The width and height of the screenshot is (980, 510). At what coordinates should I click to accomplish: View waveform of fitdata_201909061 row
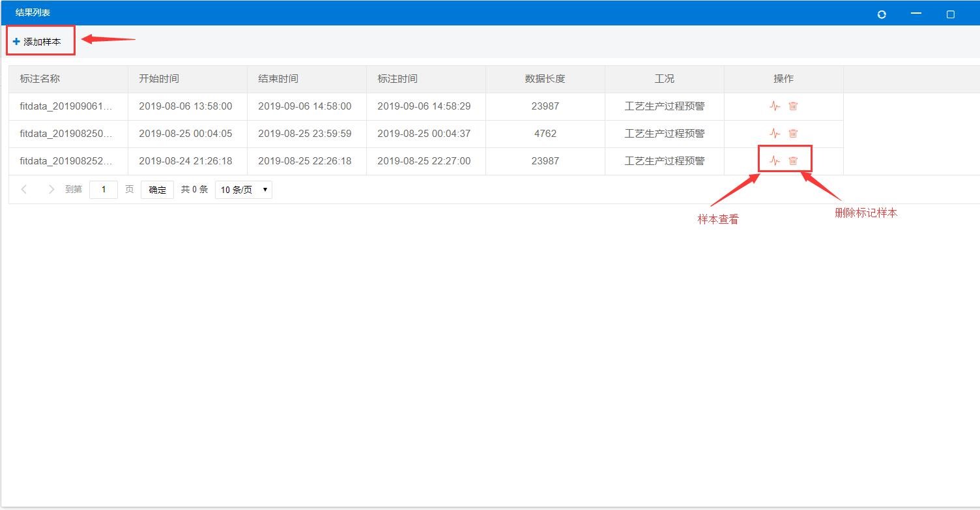pos(774,106)
